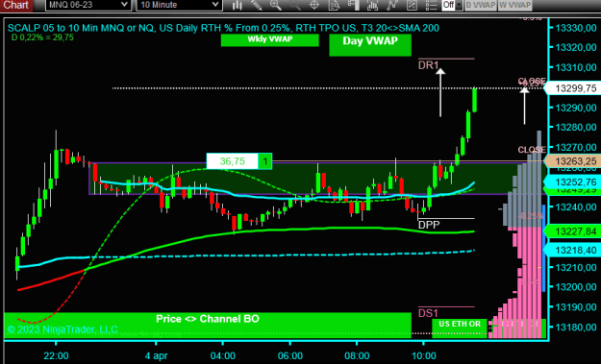This screenshot has width=601, height=364.
Task: Click the Price <> Channel BO button
Action: pyautogui.click(x=208, y=325)
